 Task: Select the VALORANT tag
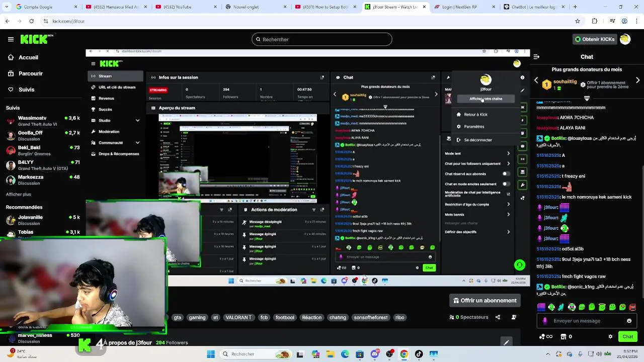tap(238, 318)
